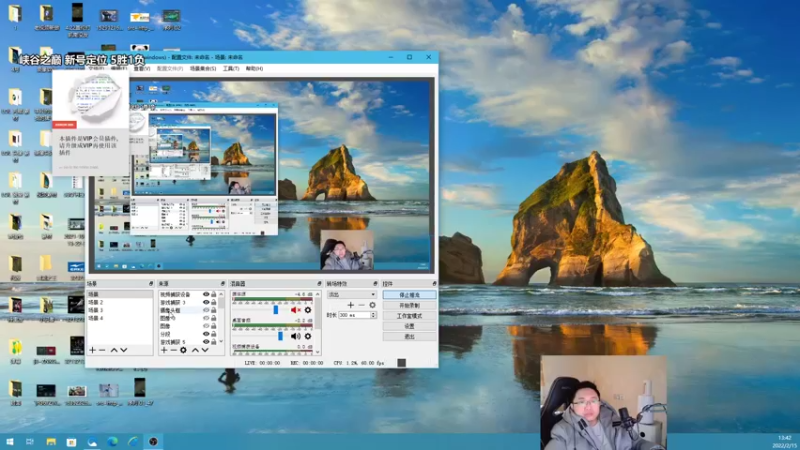Remove a transition with the 转场特效 minus icon
This screenshot has height=450, width=800.
(361, 305)
